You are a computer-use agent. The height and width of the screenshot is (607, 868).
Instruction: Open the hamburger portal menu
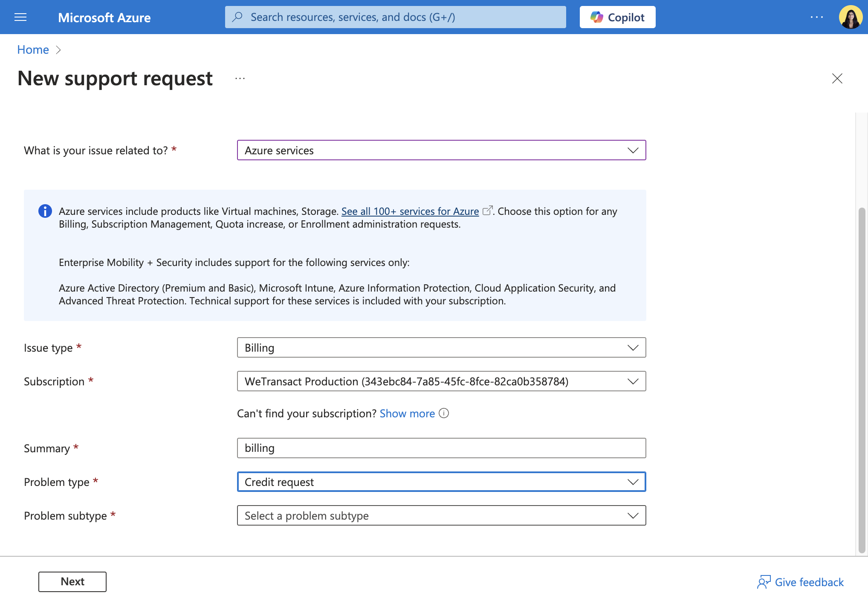[x=20, y=17]
